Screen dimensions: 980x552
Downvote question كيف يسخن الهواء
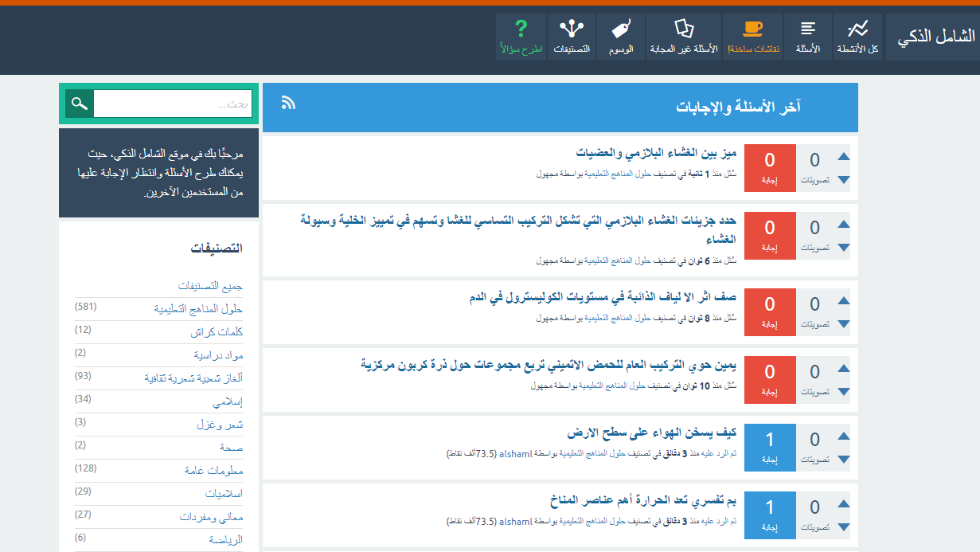pos(844,460)
